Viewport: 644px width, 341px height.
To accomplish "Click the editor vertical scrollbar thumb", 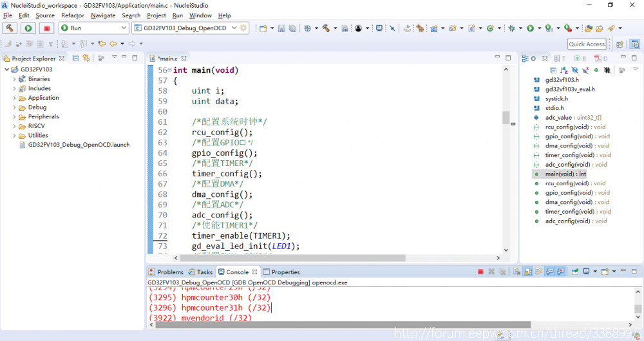I will click(506, 117).
